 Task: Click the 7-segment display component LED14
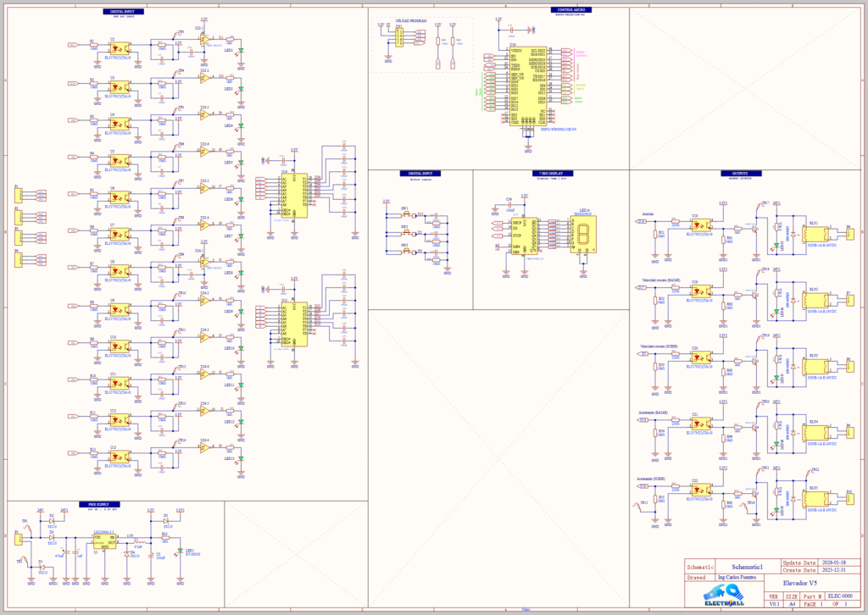click(584, 235)
